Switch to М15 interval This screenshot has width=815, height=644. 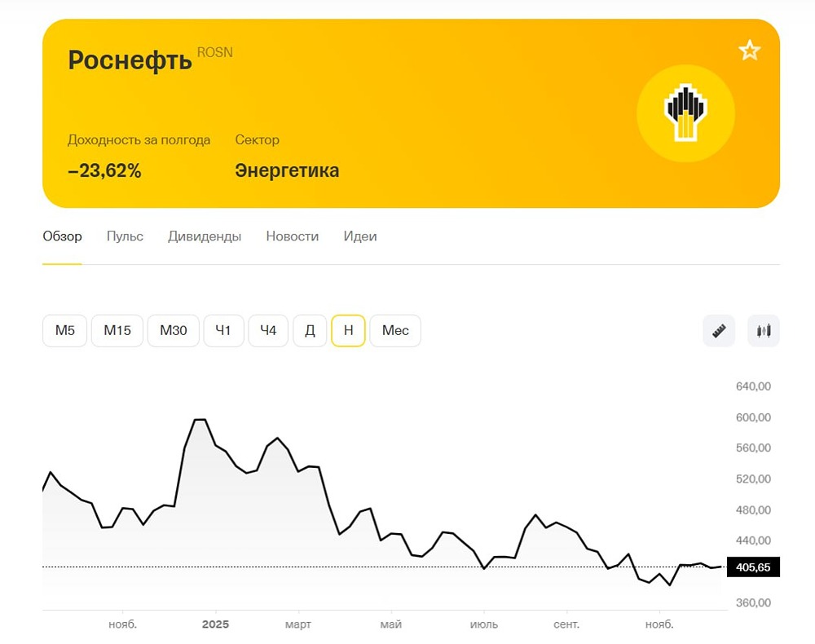tap(117, 330)
